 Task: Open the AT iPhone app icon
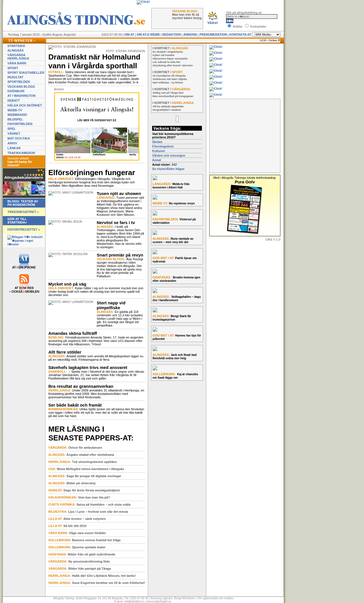point(24,259)
